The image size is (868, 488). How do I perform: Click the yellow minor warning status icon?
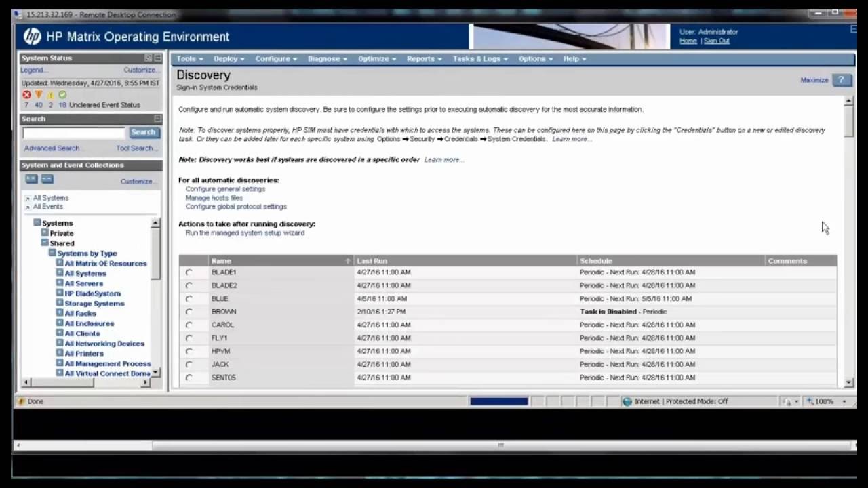50,95
